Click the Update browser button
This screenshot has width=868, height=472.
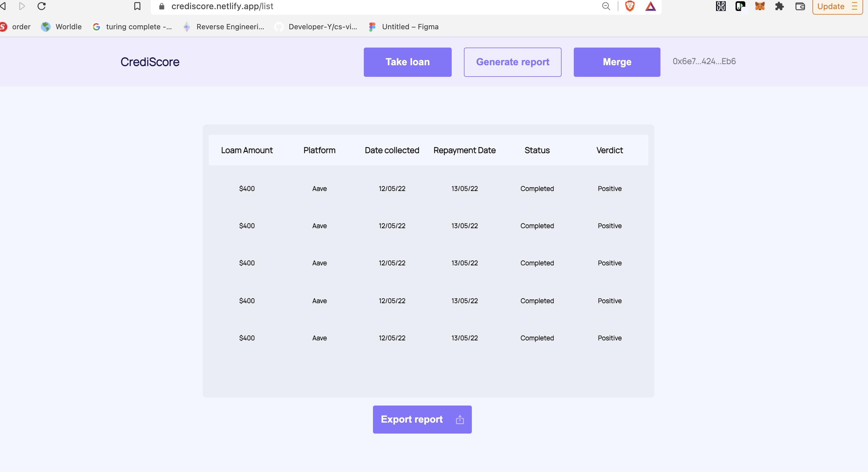click(830, 6)
